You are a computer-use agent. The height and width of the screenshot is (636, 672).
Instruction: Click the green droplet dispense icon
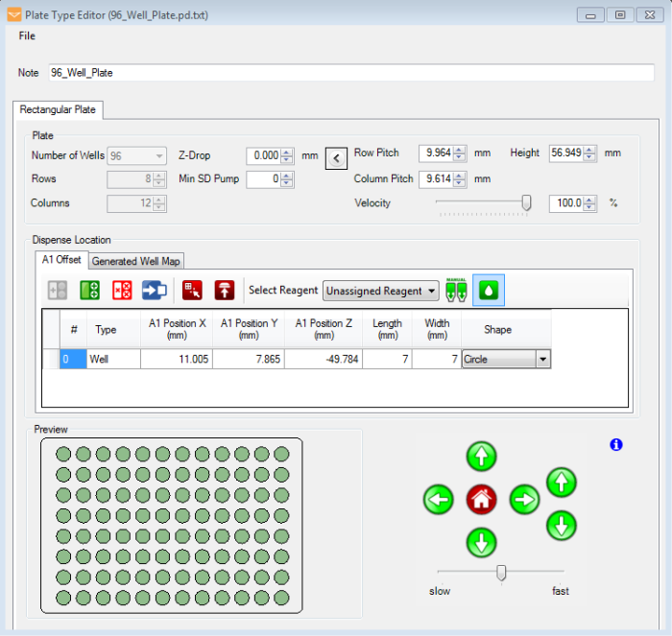[x=488, y=290]
